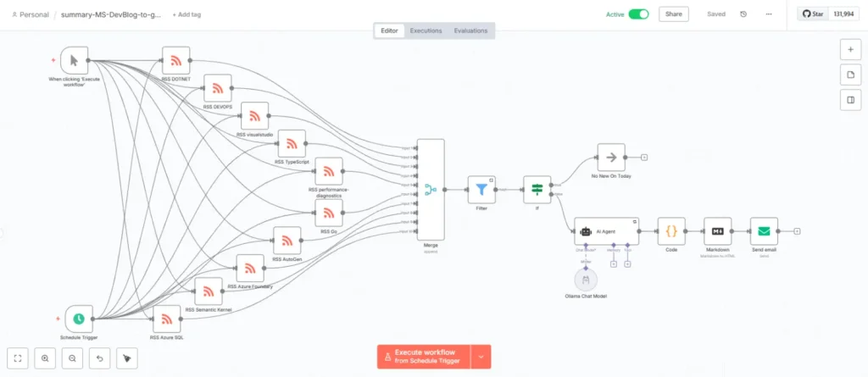Open the three-dot more options menu

(x=769, y=14)
